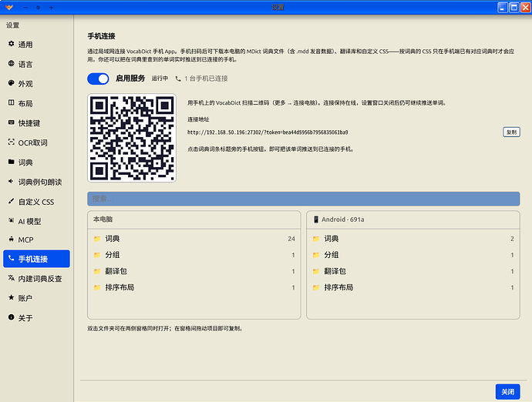Open the 通用 settings page
This screenshot has height=402, width=532.
(x=37, y=45)
